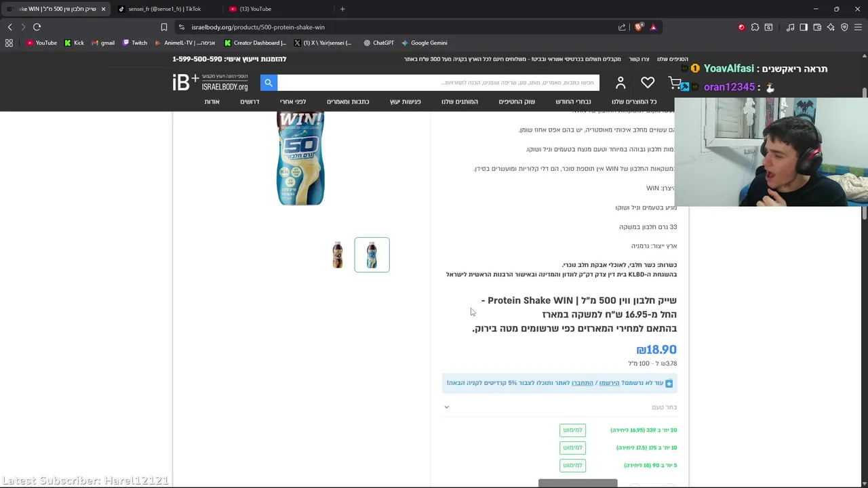Click the ₪18.90 price text

coord(656,350)
